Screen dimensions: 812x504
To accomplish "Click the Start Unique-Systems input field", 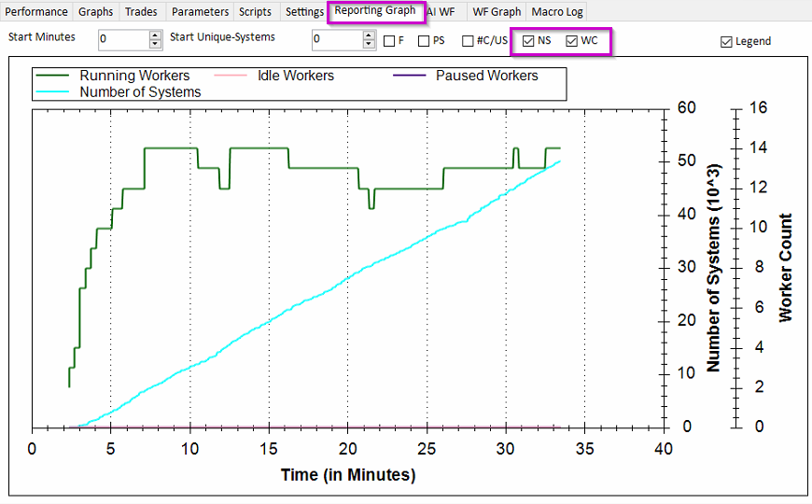I will click(336, 40).
